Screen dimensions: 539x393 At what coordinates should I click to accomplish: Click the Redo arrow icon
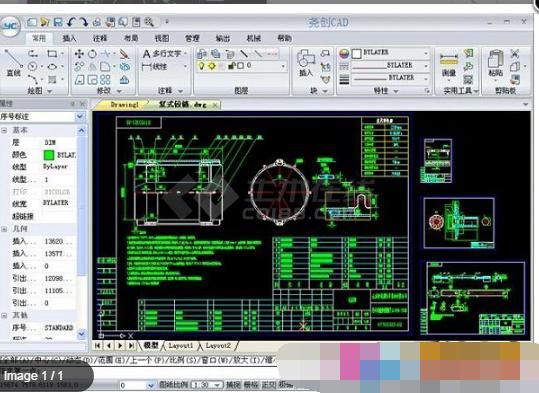click(x=84, y=23)
